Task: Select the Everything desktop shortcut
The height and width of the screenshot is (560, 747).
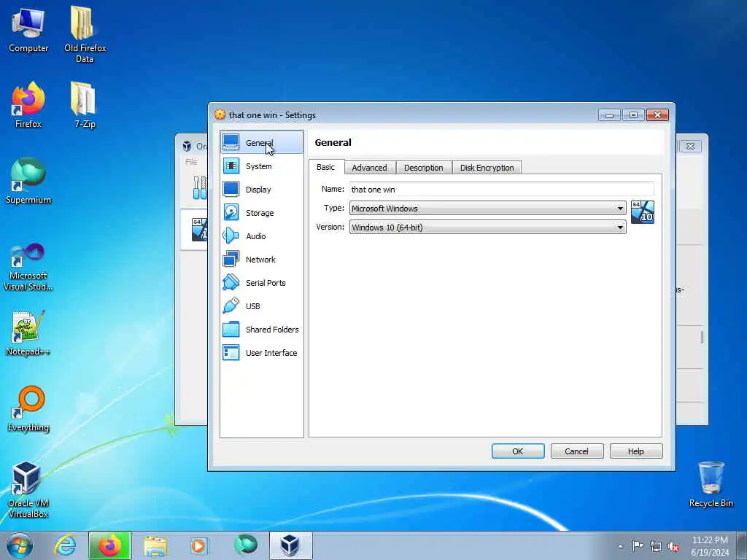Action: (x=28, y=408)
